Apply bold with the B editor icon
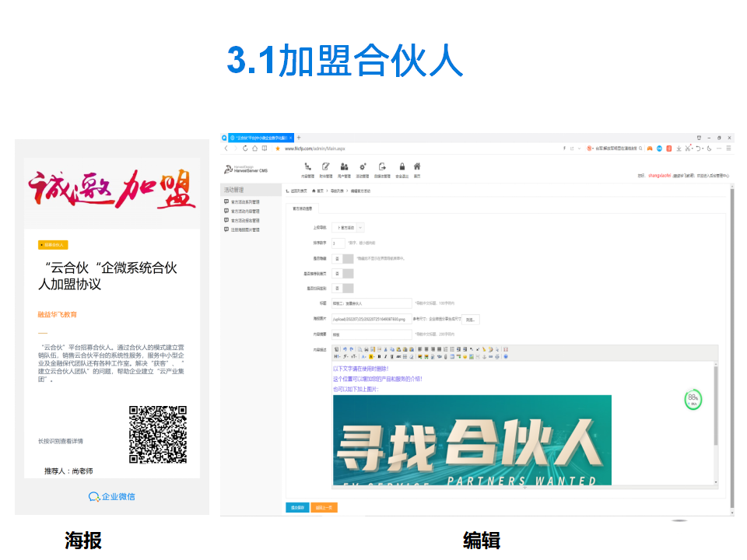Image resolution: width=747 pixels, height=560 pixels. (x=379, y=356)
